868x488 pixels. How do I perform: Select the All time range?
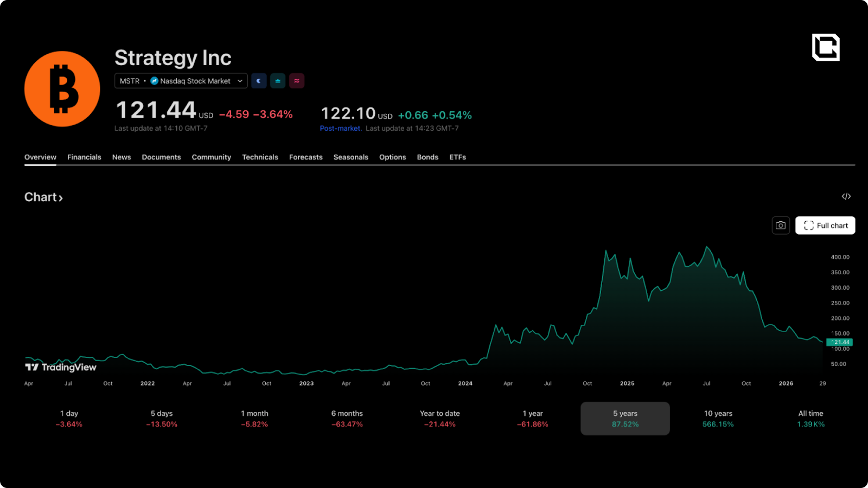click(x=810, y=419)
